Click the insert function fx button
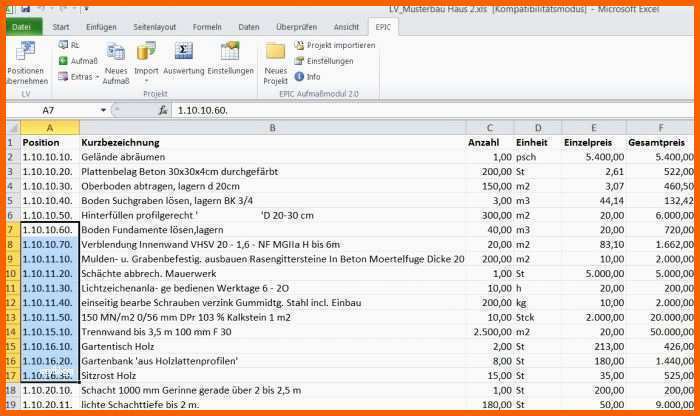Image resolution: width=700 pixels, height=416 pixels. (163, 110)
